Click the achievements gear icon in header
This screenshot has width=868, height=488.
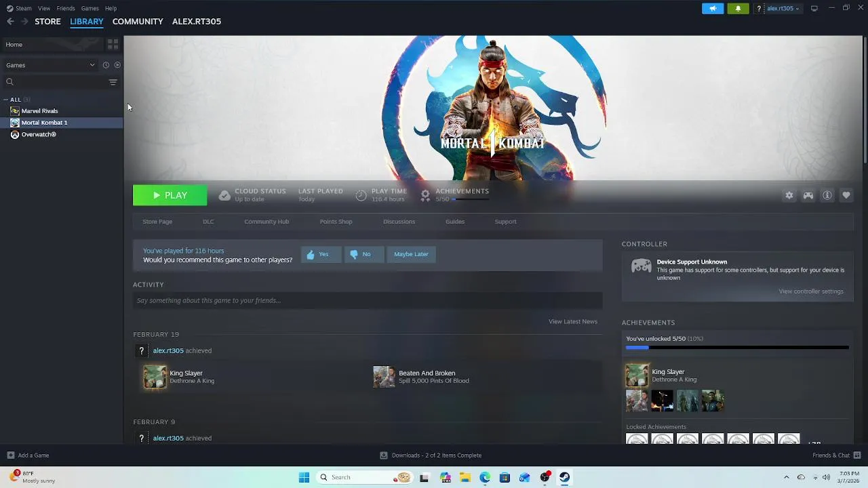point(425,195)
